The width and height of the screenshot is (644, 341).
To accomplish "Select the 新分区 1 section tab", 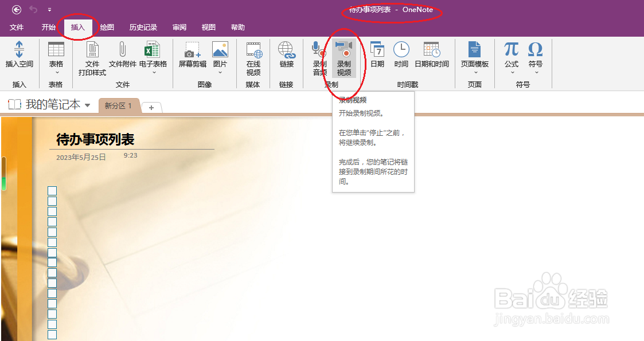I will pos(118,105).
